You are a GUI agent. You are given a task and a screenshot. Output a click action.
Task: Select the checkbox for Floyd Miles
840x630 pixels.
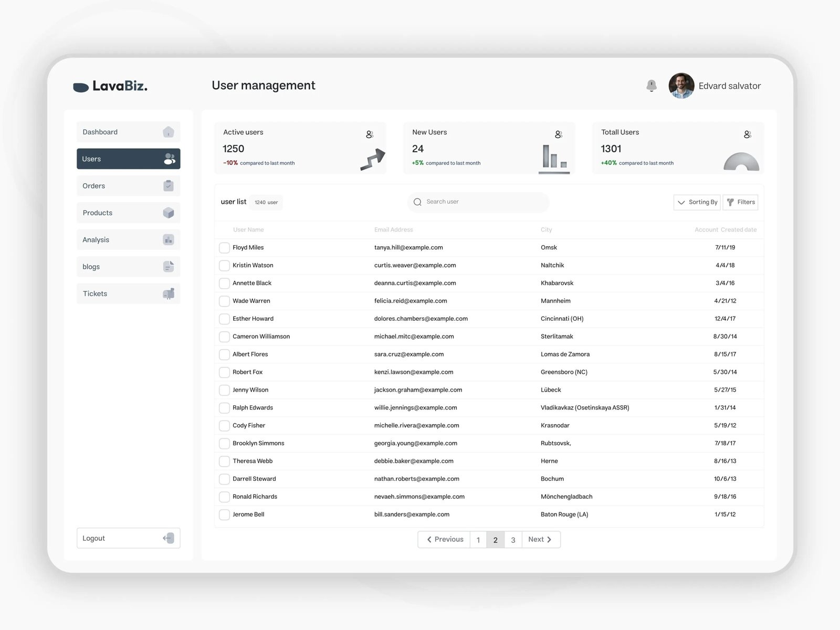click(x=224, y=248)
